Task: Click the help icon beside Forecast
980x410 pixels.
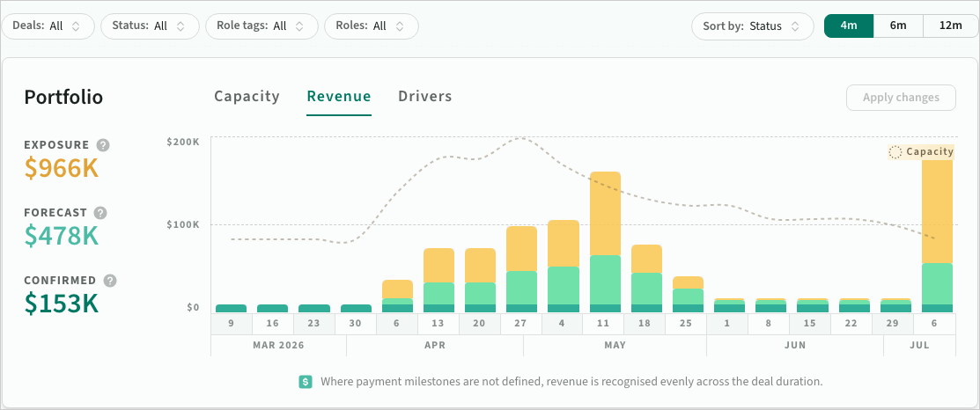Action: 100,213
